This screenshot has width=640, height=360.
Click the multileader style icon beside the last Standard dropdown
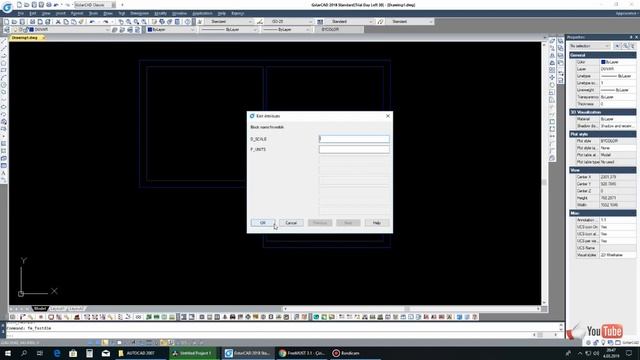pyautogui.click(x=380, y=22)
